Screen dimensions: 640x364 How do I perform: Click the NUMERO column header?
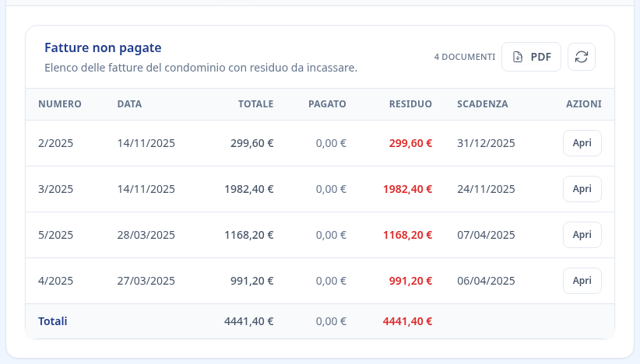(x=60, y=104)
